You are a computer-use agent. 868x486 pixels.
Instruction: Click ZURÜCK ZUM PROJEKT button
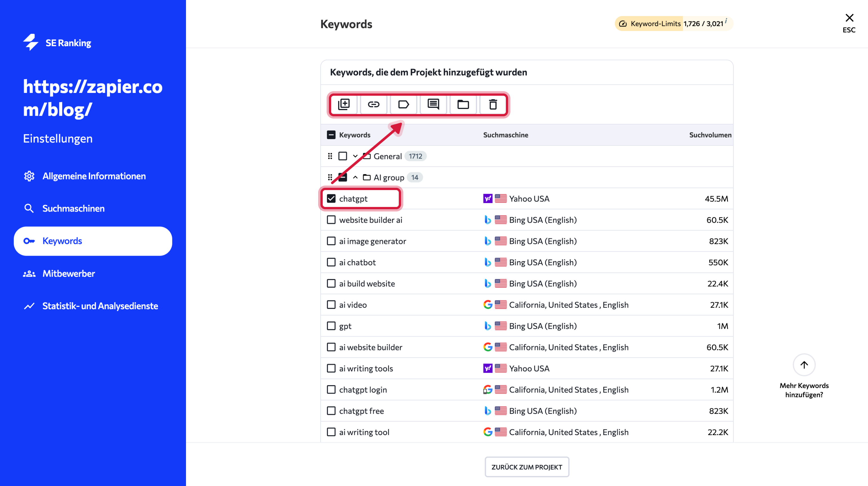coord(527,467)
